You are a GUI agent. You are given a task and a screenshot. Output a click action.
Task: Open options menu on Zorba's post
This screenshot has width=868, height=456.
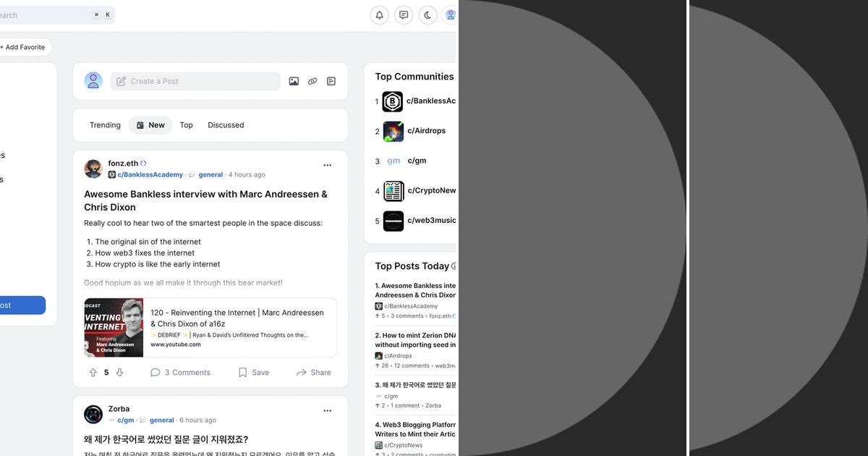pyautogui.click(x=327, y=410)
